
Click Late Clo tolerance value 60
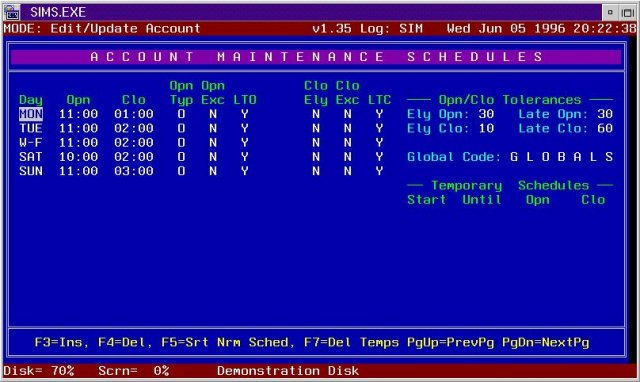pos(605,128)
